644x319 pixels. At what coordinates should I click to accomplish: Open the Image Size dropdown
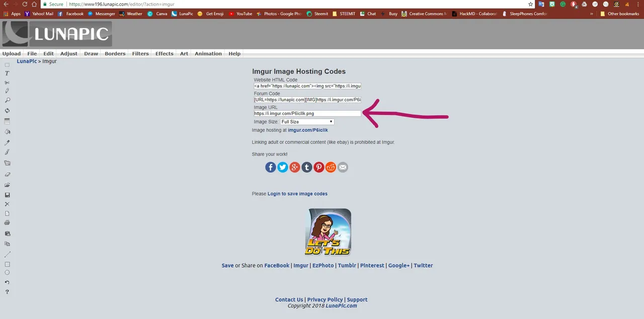307,122
